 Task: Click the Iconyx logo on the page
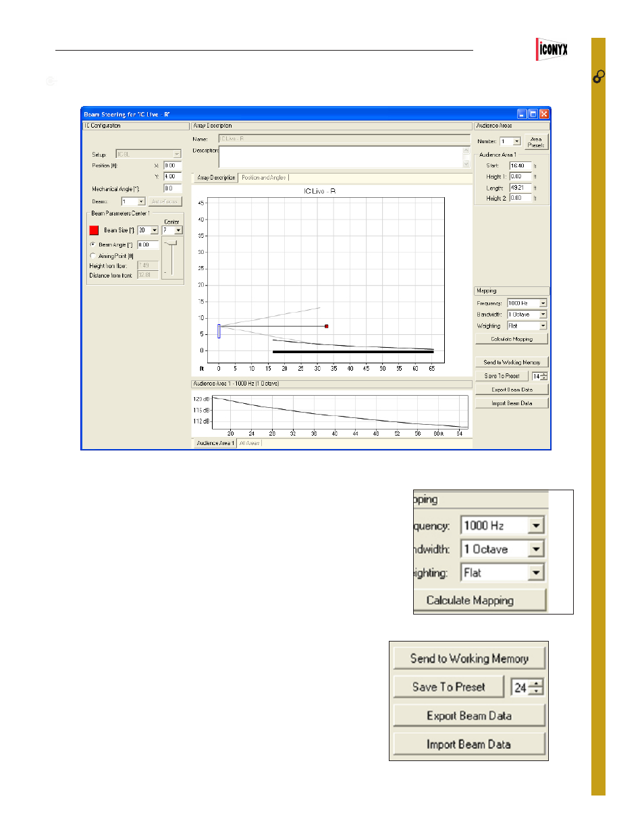pos(552,49)
